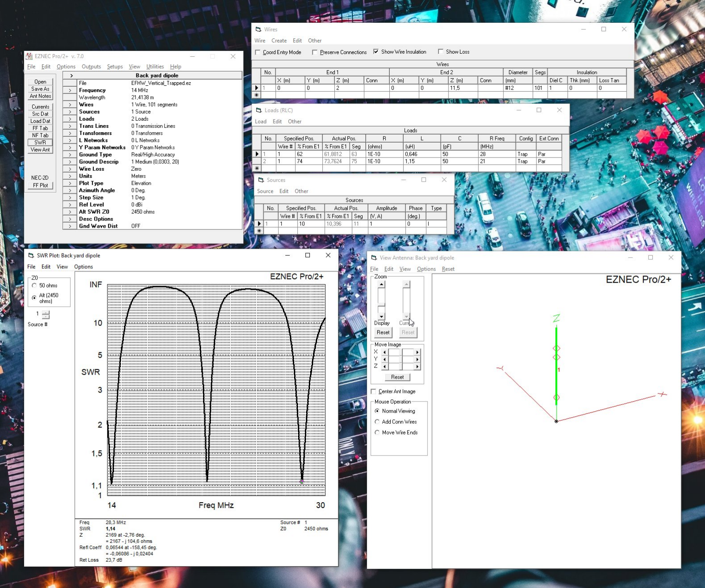Check the Center Ant Image option
705x588 pixels.
pyautogui.click(x=374, y=392)
